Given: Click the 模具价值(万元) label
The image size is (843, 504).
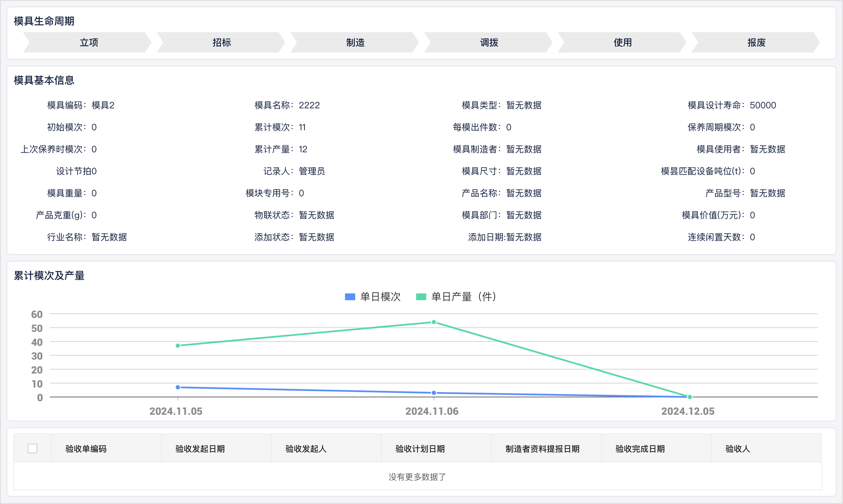Looking at the screenshot, I should click(713, 215).
